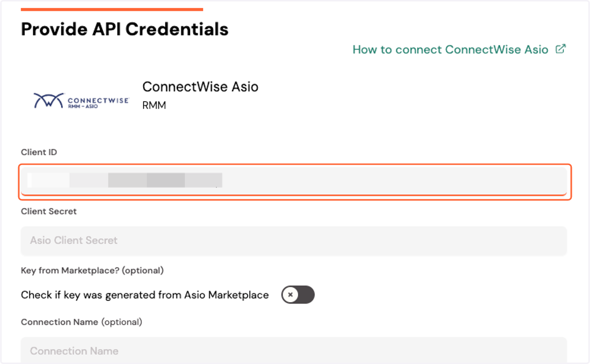Image resolution: width=590 pixels, height=364 pixels.
Task: Click the external link icon beside How to connect
Action: tap(560, 49)
